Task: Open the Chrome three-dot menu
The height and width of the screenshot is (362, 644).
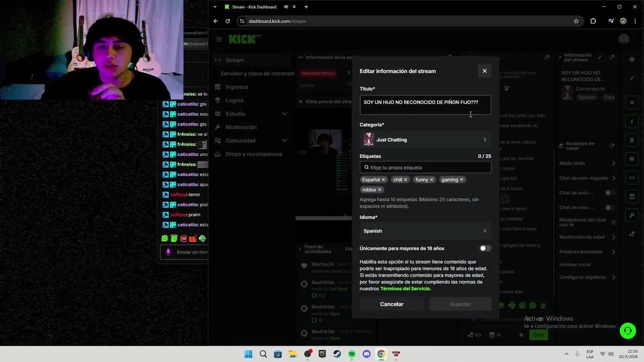Action: pos(635,21)
